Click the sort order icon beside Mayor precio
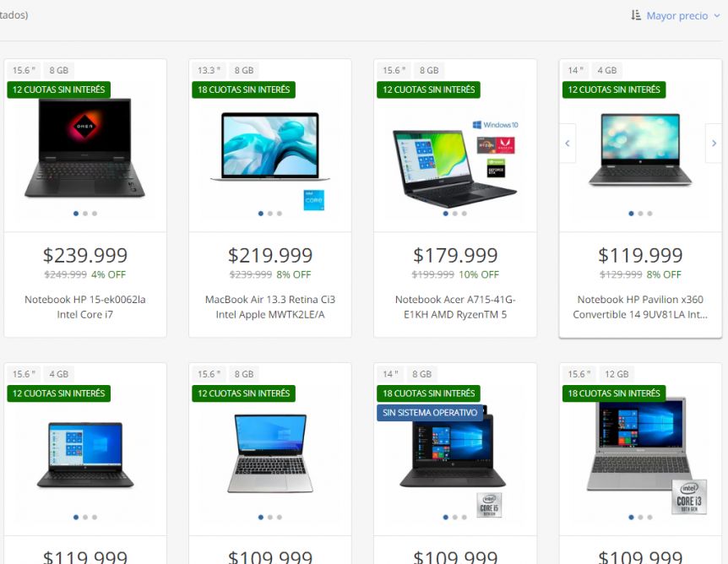 (x=636, y=15)
